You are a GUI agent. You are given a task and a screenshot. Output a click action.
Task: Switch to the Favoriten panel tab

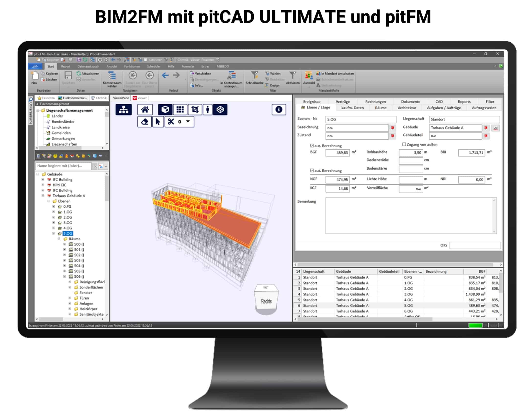(46, 98)
